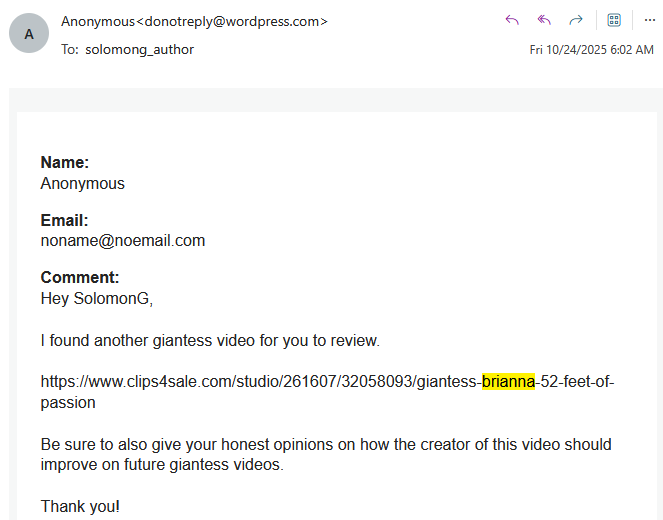Image resolution: width=663 pixels, height=520 pixels.
Task: Click the bold 'Comment:' label
Action: tap(80, 278)
